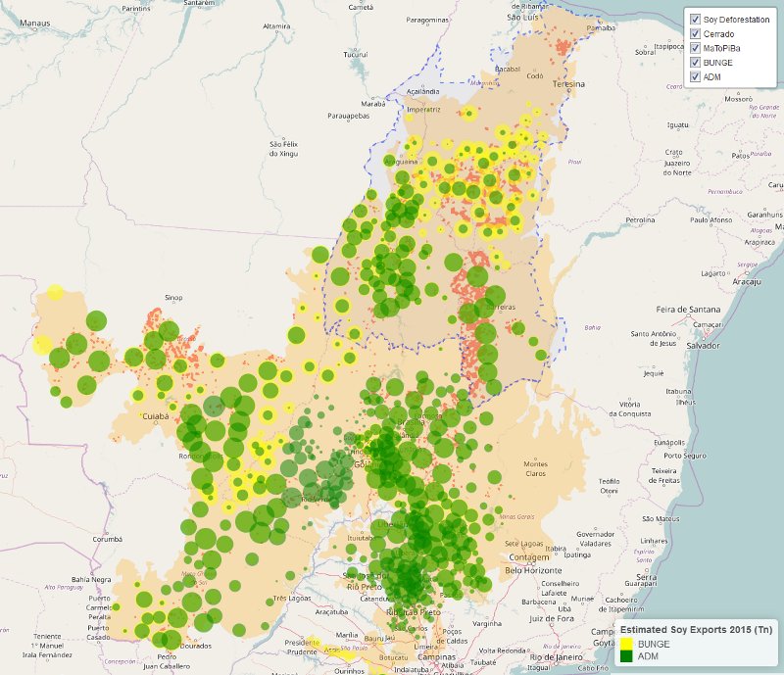Screen dimensions: 784x675
Task: Click the Tucuruí town label
Action: click(356, 55)
